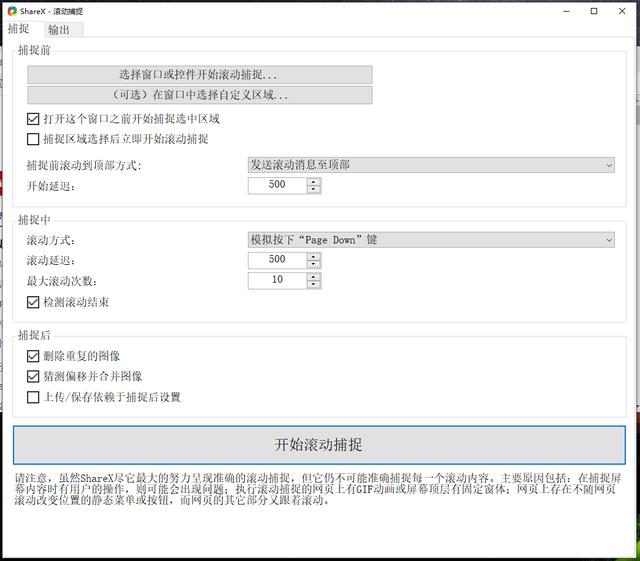Screen dimensions: 640x561
Task: Click the 开始滚动捕捉 button
Action: pos(319,445)
